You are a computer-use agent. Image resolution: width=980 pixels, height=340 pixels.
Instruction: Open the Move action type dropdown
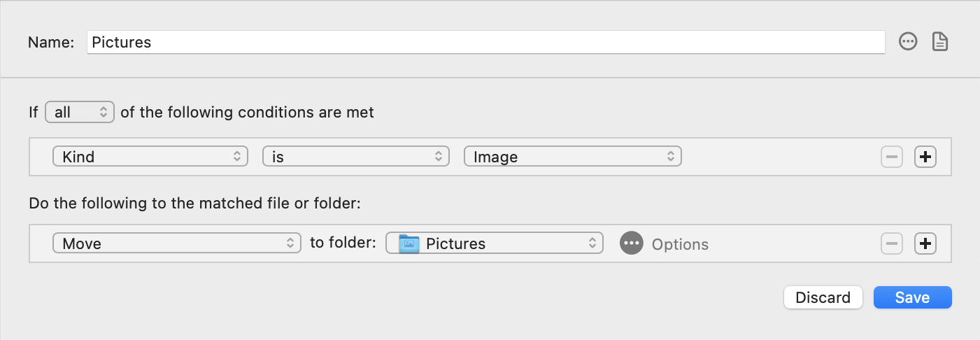pyautogui.click(x=176, y=243)
